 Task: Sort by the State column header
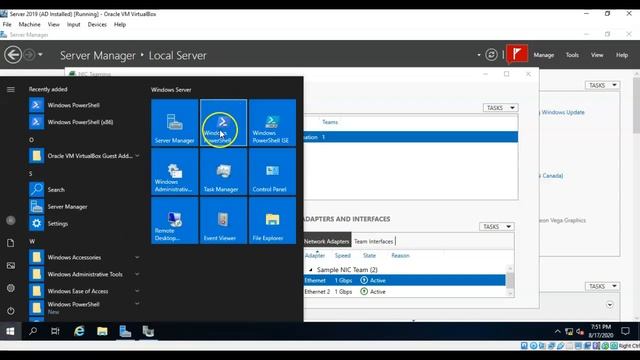[x=369, y=256]
